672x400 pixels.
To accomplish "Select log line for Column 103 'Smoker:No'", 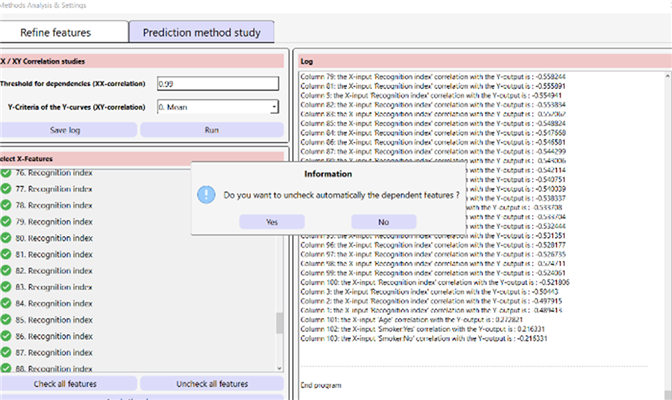I will pyautogui.click(x=424, y=338).
